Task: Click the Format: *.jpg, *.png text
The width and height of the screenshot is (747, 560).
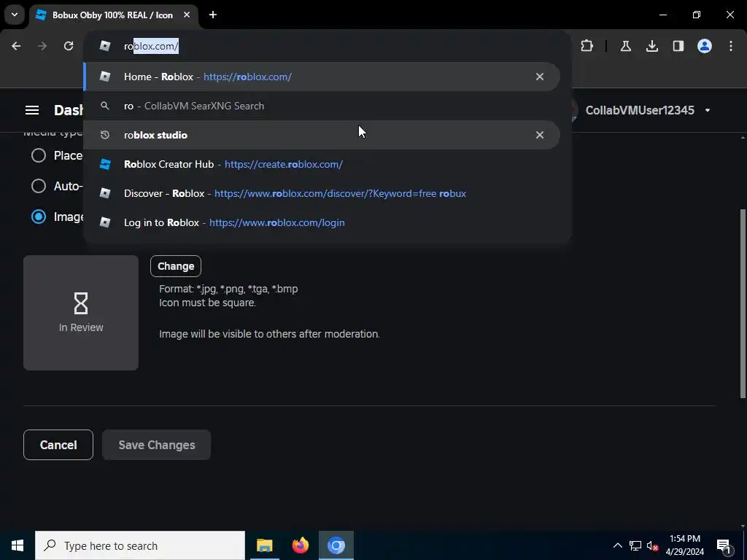Action: point(228,289)
